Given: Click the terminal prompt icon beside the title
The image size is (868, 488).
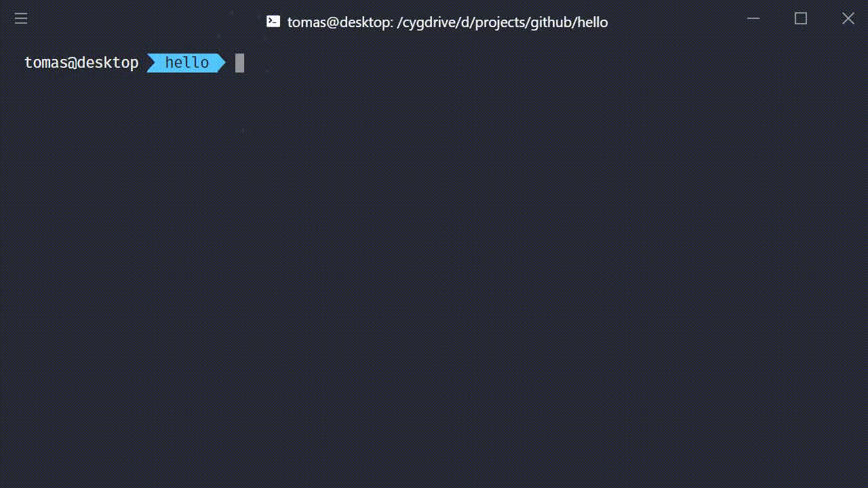Looking at the screenshot, I should [x=273, y=22].
